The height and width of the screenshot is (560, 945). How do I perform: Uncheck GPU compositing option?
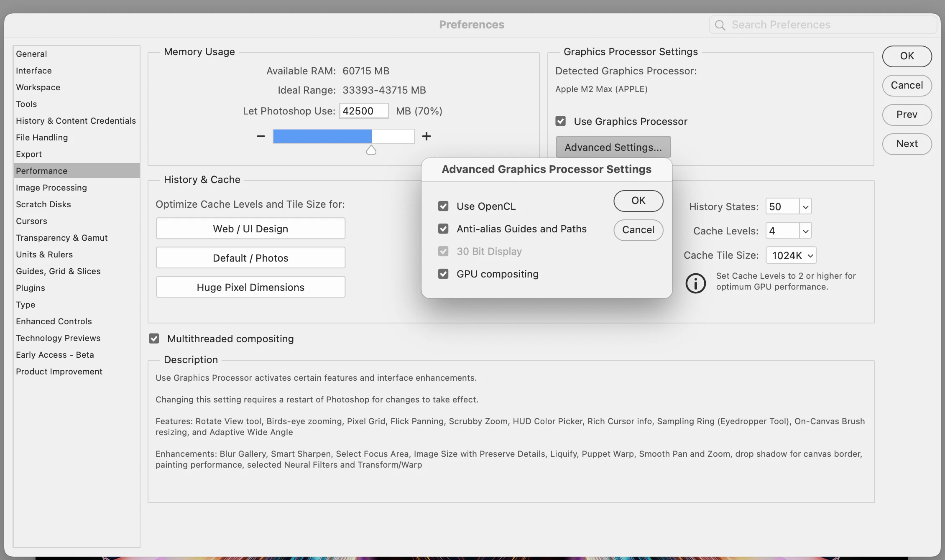tap(443, 274)
